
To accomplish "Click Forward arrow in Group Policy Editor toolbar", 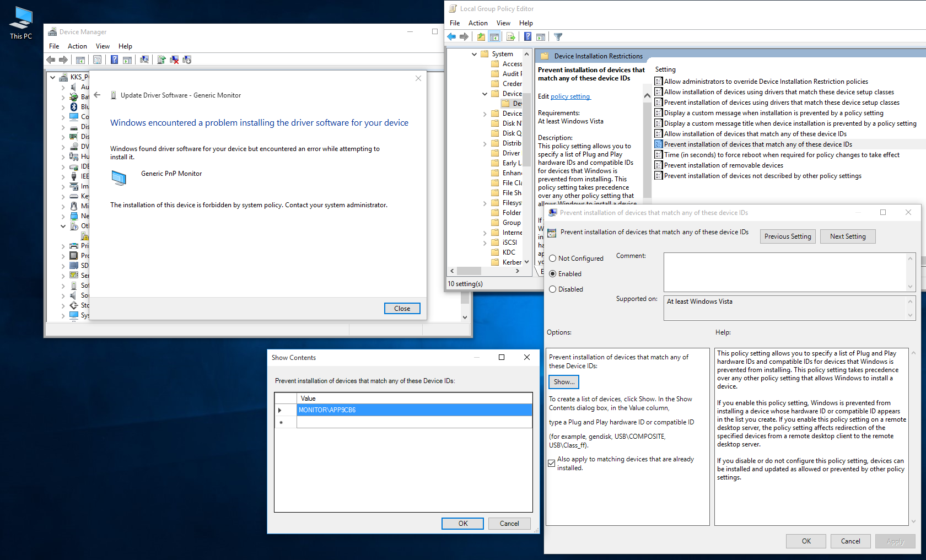I will [464, 37].
